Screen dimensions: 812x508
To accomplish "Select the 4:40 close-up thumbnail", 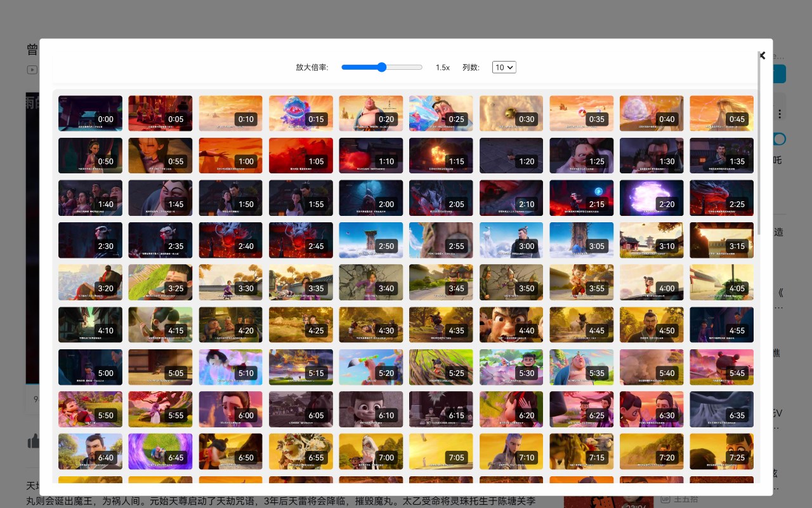I will (x=511, y=325).
